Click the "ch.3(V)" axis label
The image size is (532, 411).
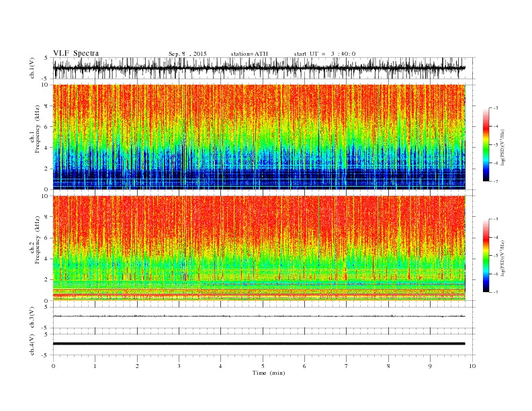32,318
